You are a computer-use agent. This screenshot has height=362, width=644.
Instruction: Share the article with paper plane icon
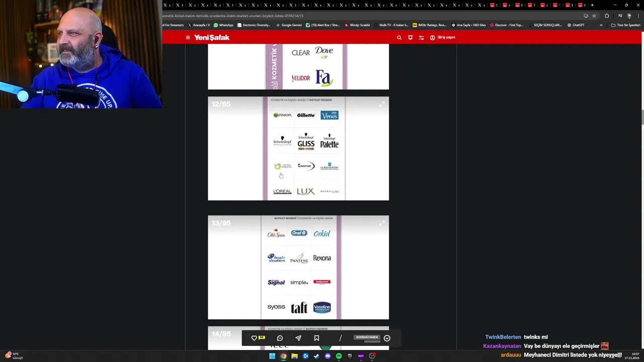tap(298, 338)
